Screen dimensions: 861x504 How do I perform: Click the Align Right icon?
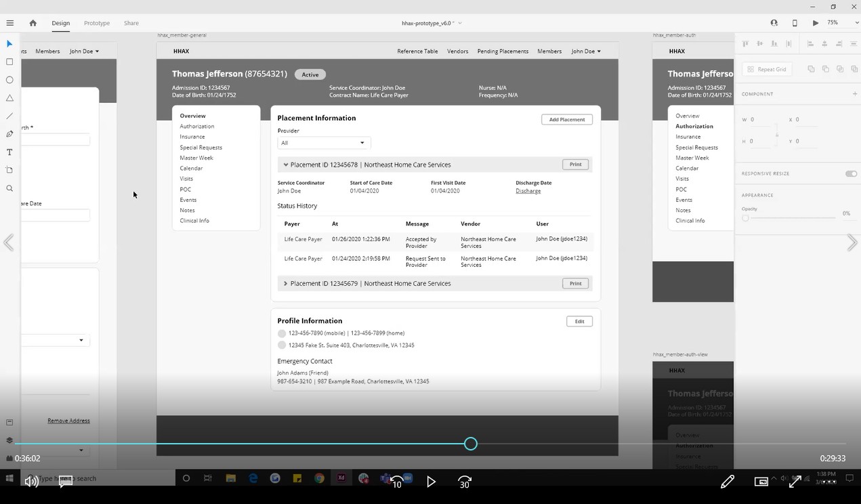[x=839, y=44]
